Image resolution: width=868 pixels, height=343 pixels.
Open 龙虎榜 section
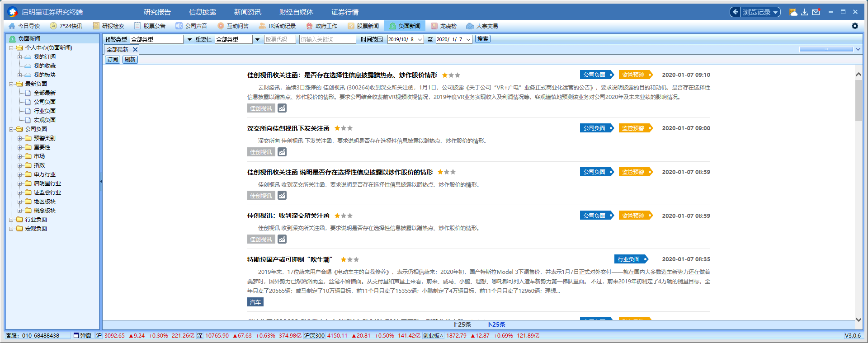[444, 26]
